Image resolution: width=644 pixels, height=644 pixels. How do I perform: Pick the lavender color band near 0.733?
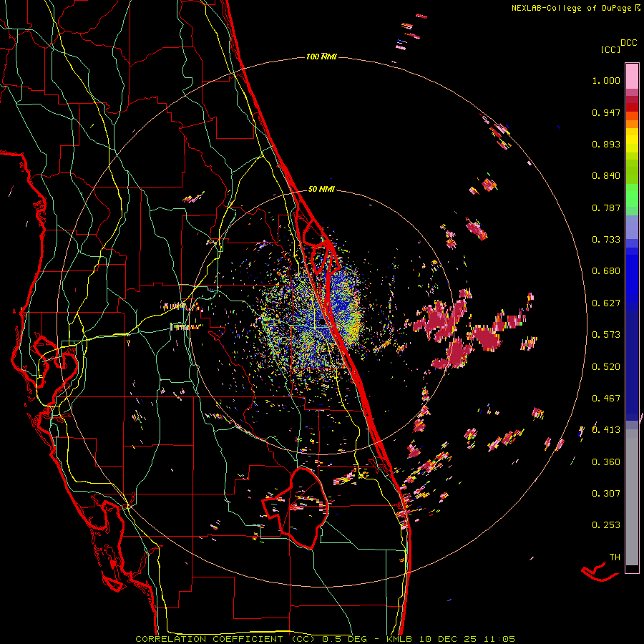point(632,228)
